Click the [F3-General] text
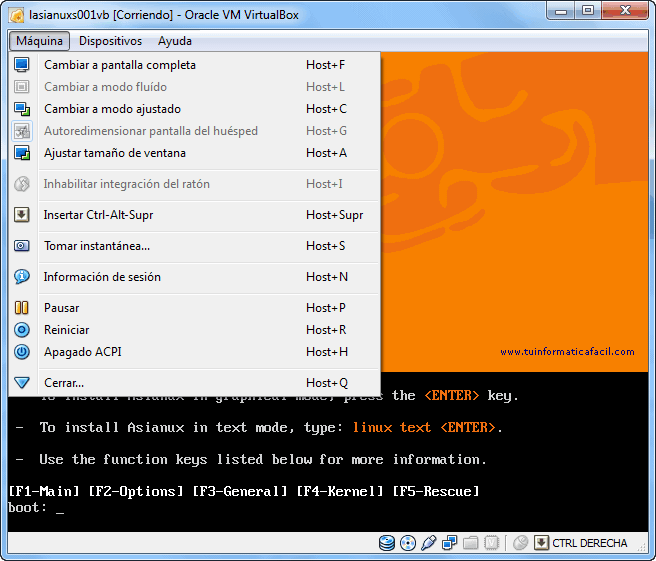Viewport: 656px width, 561px height. point(240,491)
